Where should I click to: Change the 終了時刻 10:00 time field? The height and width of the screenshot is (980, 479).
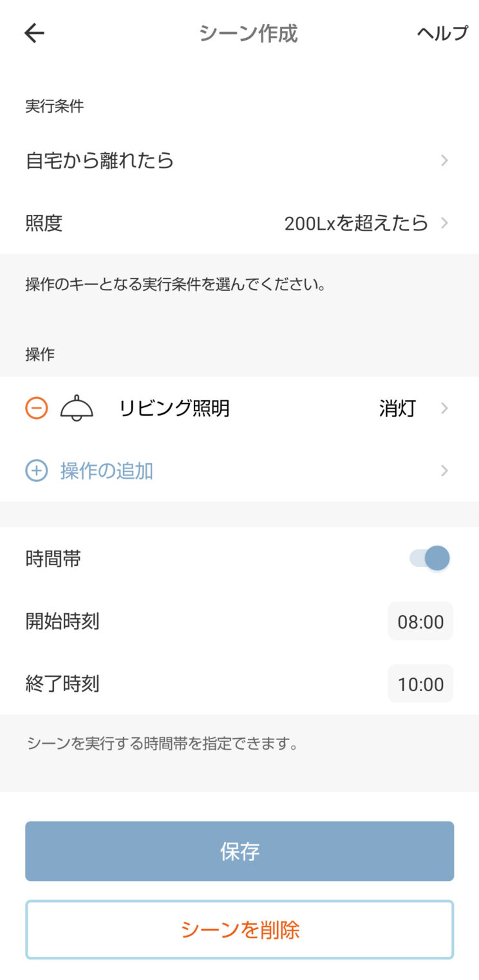tap(420, 684)
